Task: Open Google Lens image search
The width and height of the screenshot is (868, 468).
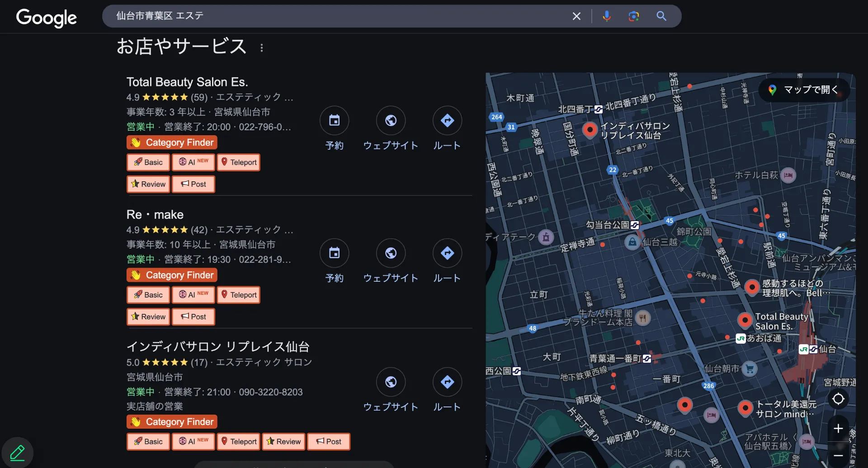Action: click(x=634, y=16)
